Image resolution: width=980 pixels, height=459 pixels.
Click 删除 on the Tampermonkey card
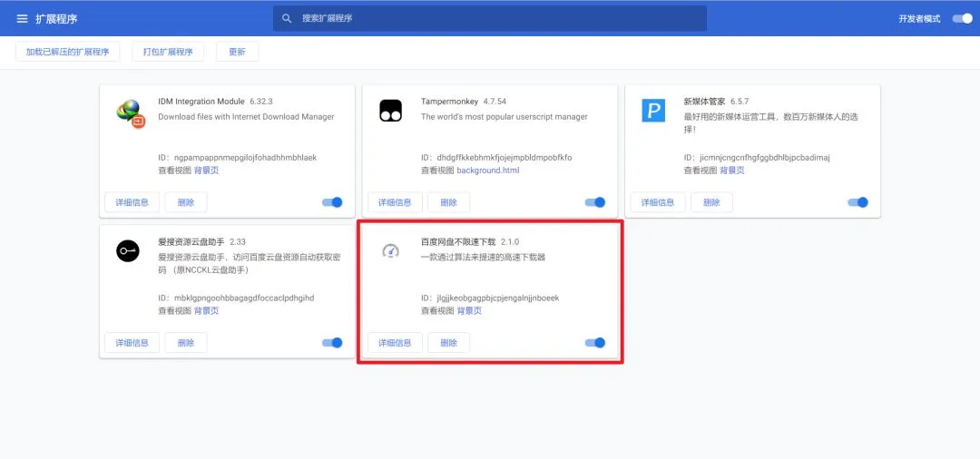point(449,202)
